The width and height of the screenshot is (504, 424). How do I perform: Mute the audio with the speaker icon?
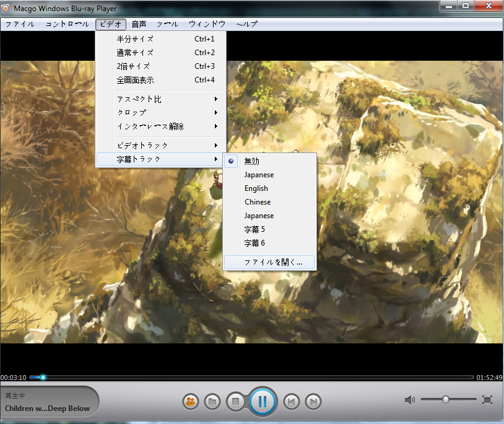(x=409, y=400)
